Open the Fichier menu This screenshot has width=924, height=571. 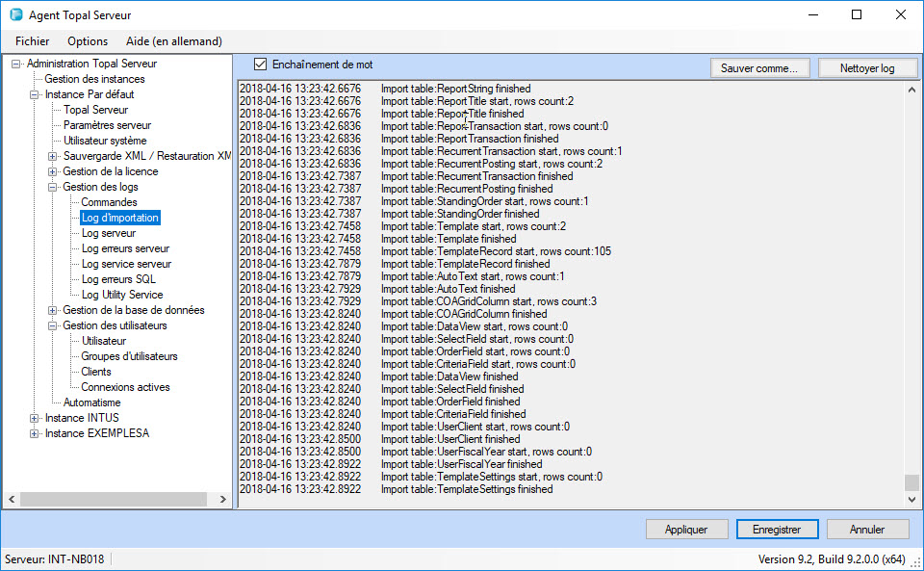33,41
